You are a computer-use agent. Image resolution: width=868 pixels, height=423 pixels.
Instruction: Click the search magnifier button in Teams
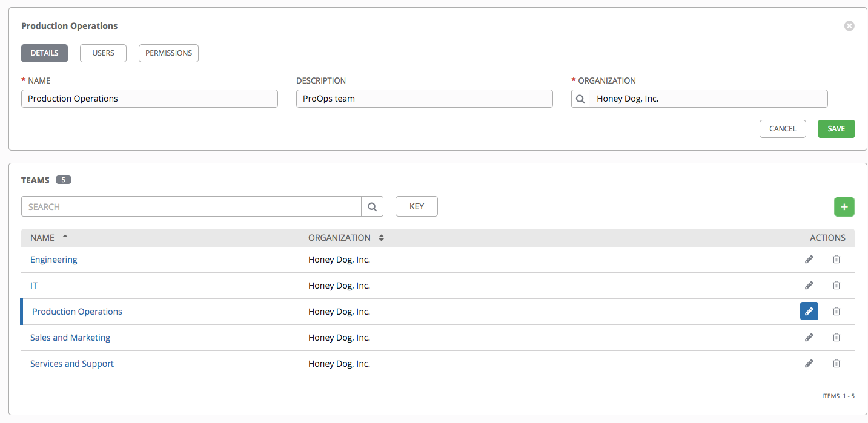click(x=372, y=206)
